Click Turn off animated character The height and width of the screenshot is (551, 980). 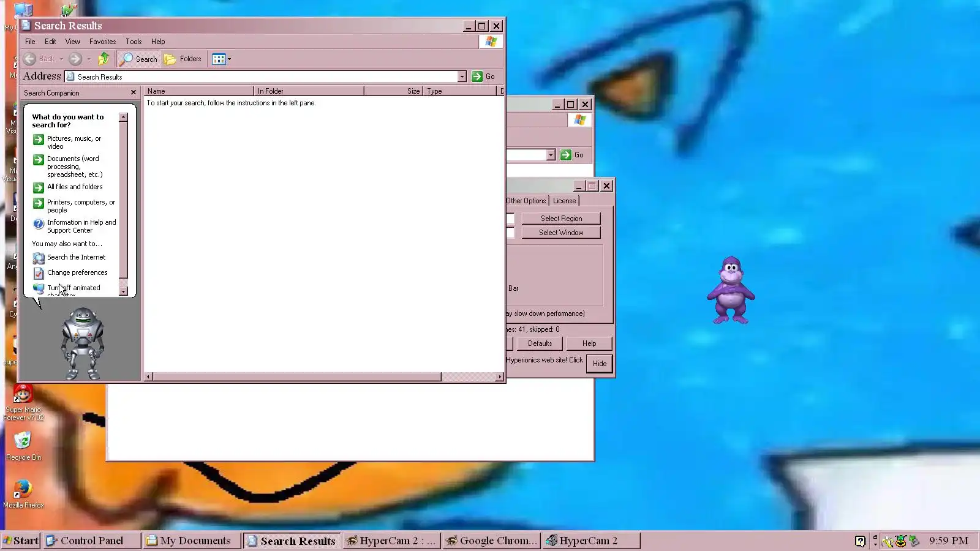tap(73, 290)
